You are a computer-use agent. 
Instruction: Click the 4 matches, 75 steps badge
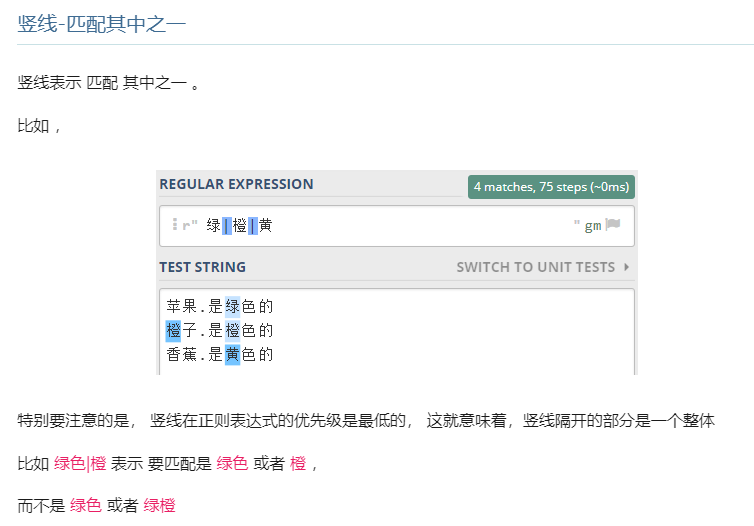pos(551,187)
